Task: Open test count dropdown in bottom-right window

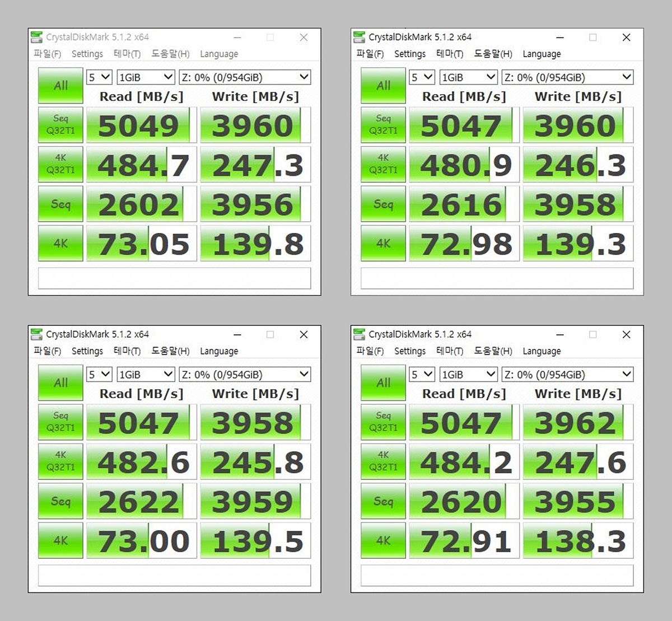Action: (x=422, y=374)
